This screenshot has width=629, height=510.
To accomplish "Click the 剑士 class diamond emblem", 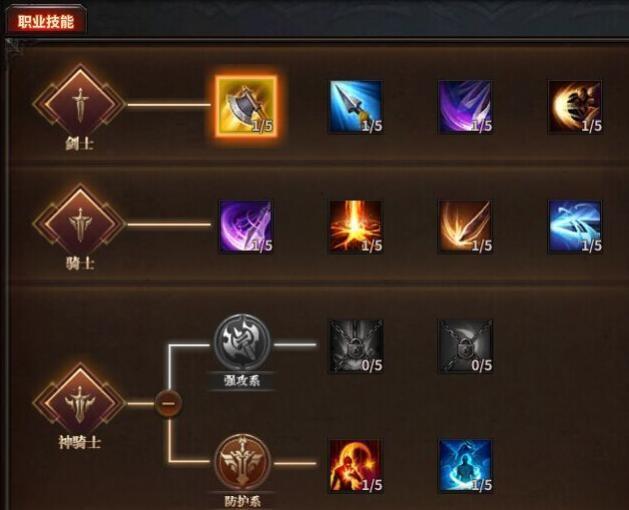I will [x=80, y=100].
